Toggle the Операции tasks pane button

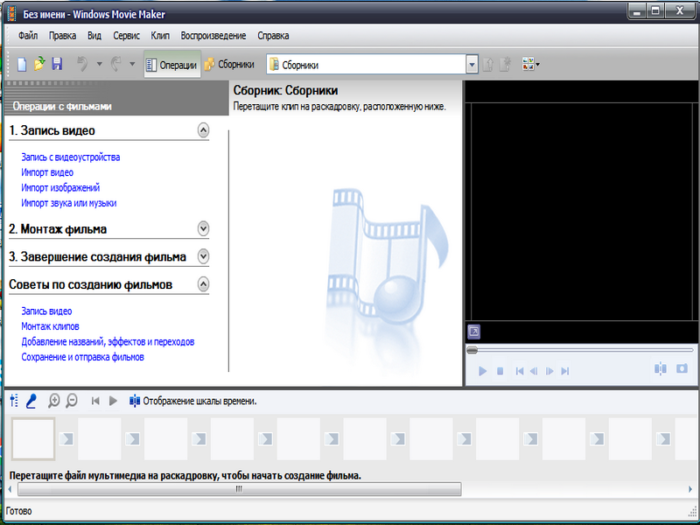tap(172, 65)
